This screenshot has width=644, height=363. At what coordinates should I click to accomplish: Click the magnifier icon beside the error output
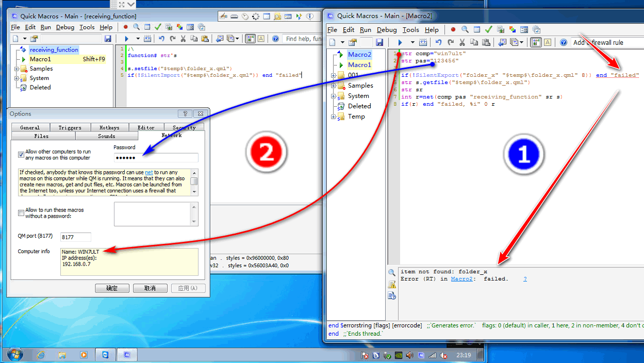click(x=392, y=273)
